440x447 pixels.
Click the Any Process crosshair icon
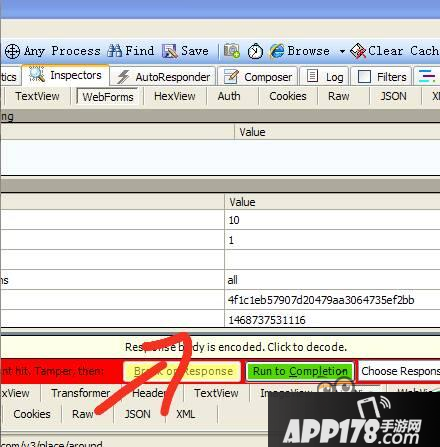click(13, 52)
